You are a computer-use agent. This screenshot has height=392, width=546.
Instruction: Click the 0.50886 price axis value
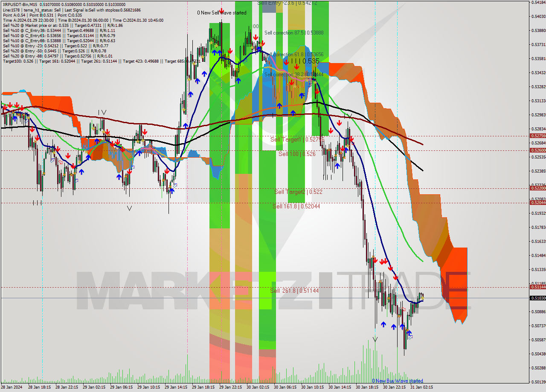(x=539, y=312)
